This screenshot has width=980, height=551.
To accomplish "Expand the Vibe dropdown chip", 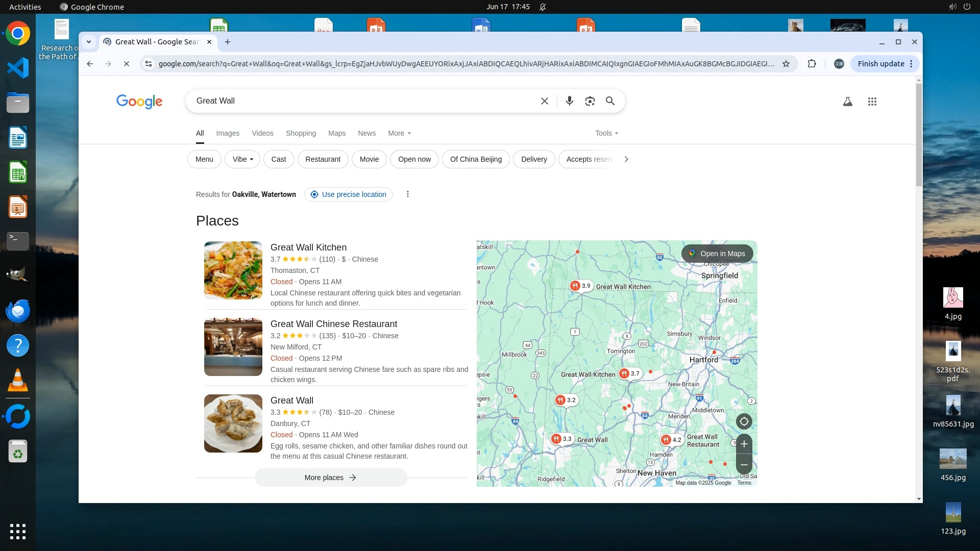I will coord(242,159).
